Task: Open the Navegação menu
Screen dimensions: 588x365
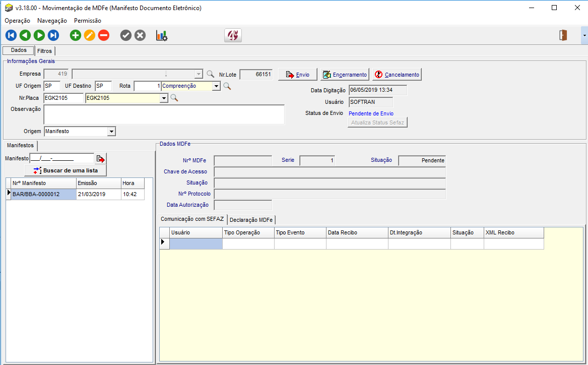Action: click(x=52, y=21)
